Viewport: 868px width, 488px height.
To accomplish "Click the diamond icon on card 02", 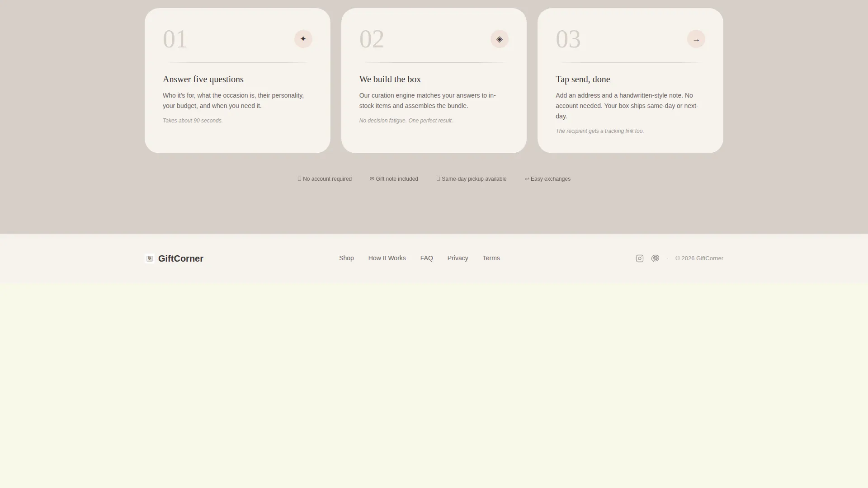I will [499, 39].
